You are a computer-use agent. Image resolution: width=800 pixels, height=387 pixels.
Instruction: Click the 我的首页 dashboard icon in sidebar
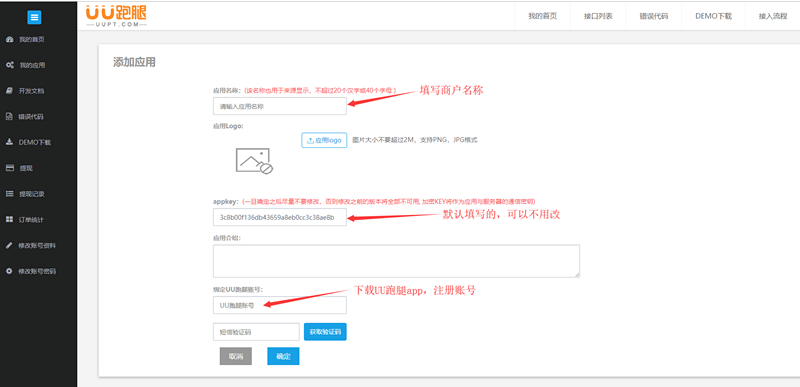[9, 39]
